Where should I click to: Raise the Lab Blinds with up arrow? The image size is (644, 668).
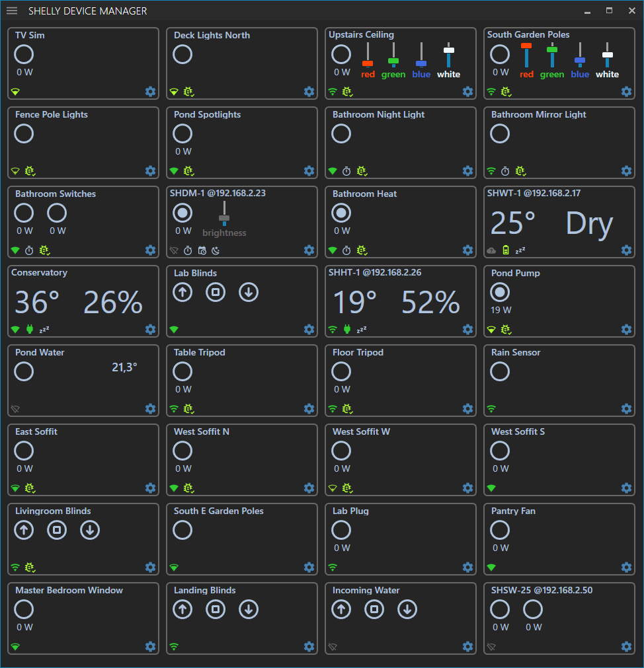click(x=182, y=292)
